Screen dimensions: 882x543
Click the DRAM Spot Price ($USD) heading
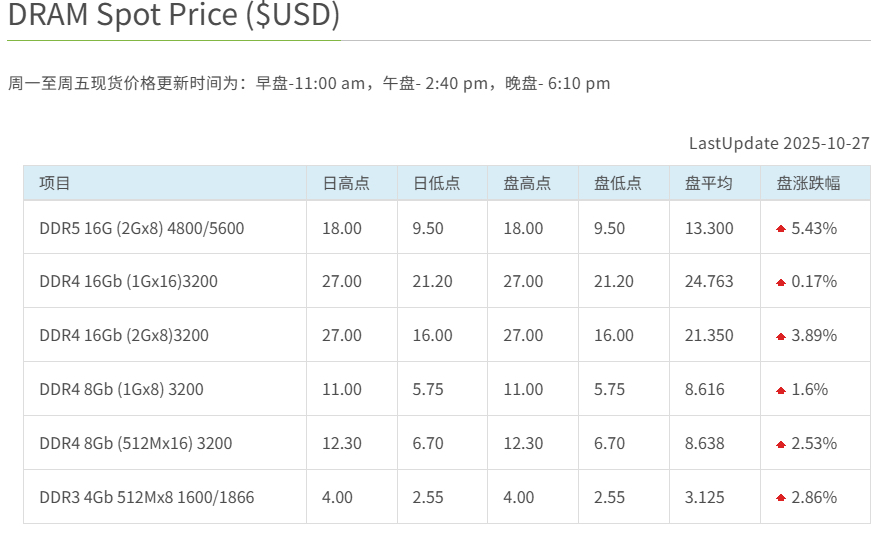coord(173,16)
